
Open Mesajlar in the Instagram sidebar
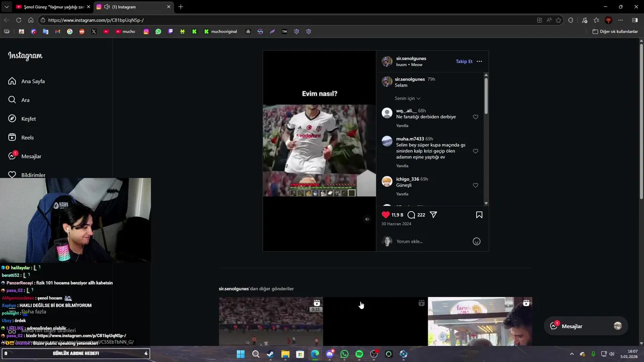point(24,156)
